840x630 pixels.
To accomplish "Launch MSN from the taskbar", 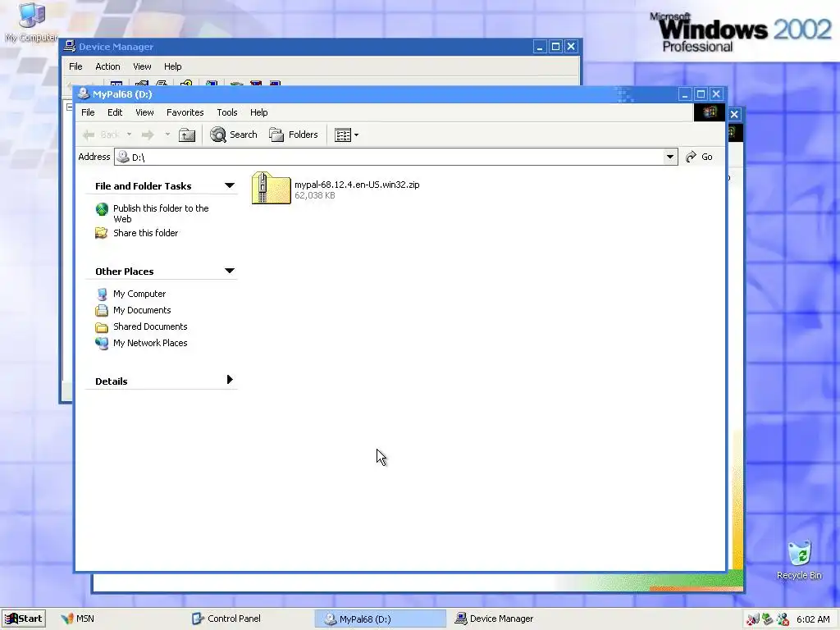I will 78,619.
